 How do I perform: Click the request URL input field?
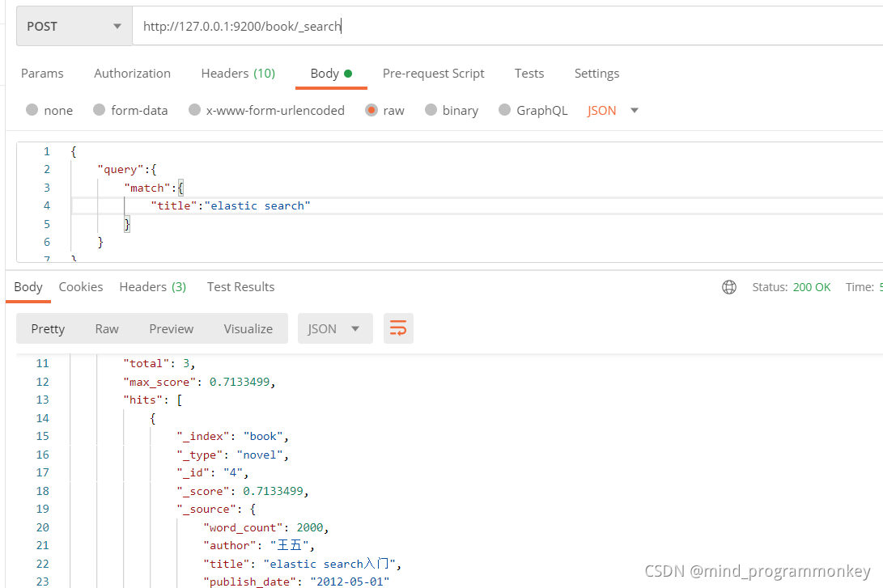pyautogui.click(x=507, y=26)
